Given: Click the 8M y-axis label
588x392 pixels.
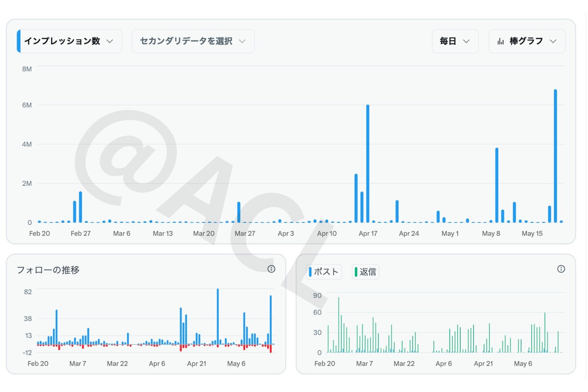Looking at the screenshot, I should pyautogui.click(x=27, y=69).
